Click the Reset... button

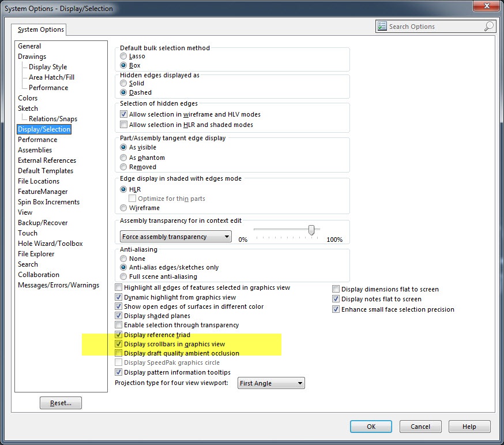(x=61, y=403)
